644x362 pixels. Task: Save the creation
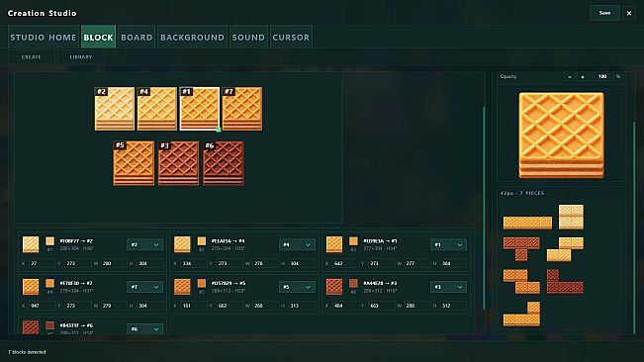604,13
